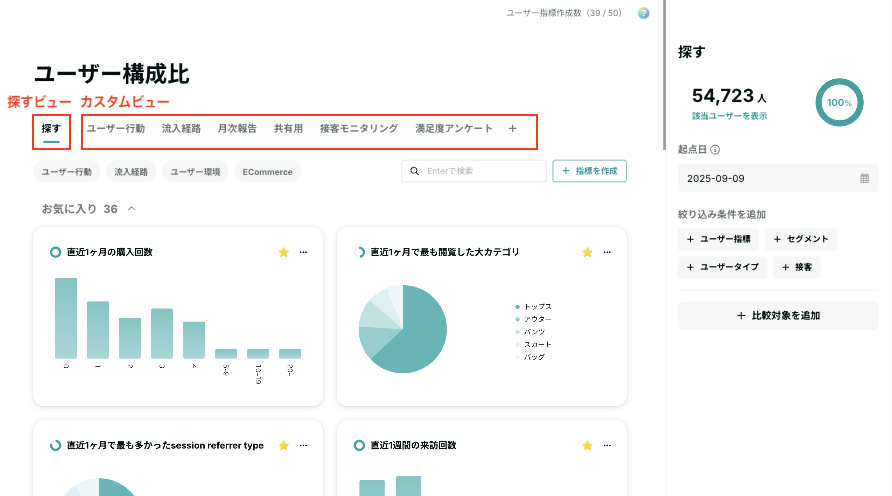The height and width of the screenshot is (496, 892).
Task: Open ellipsis menu on session referrer type card
Action: tap(303, 445)
